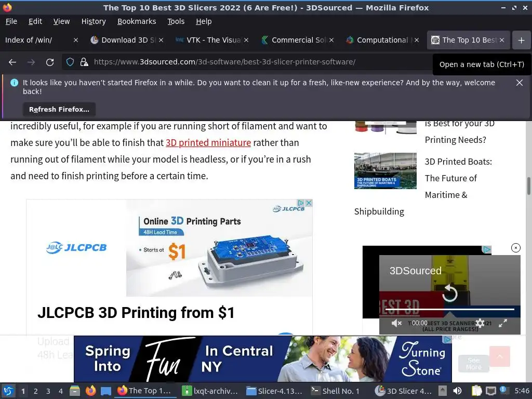The height and width of the screenshot is (399, 532).
Task: Switch to the lxqt-archiver taskbar window
Action: [x=210, y=391]
